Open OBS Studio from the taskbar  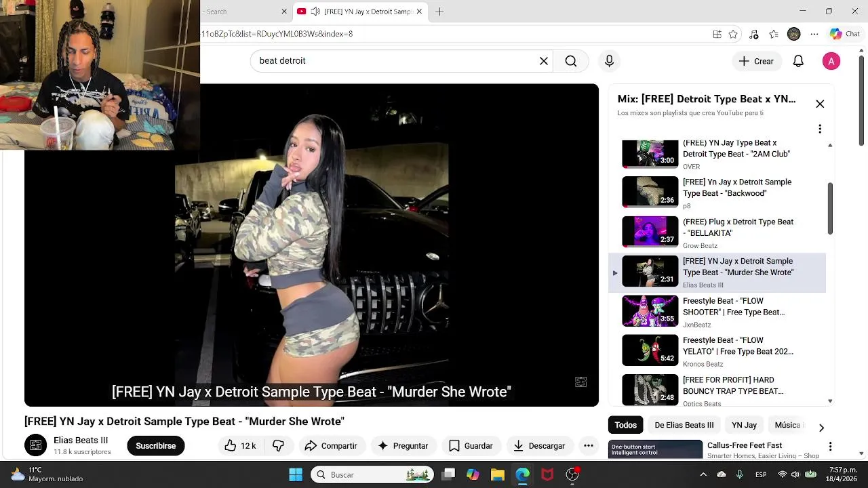(572, 474)
